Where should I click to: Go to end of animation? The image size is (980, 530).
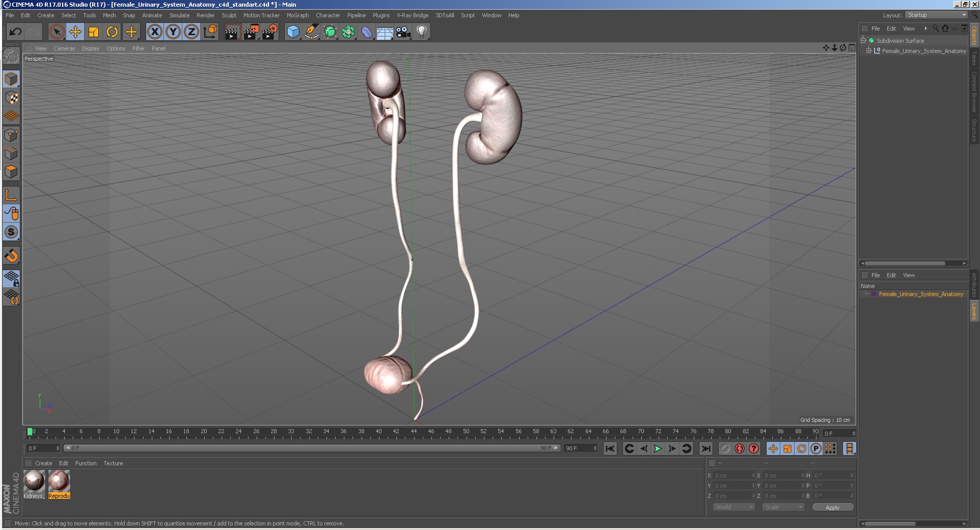point(705,448)
